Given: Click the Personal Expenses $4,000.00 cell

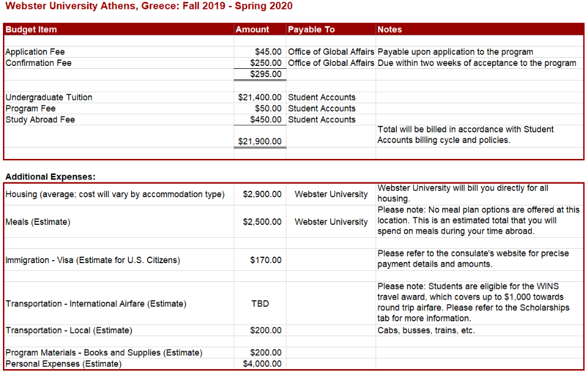Looking at the screenshot, I should pos(262,364).
